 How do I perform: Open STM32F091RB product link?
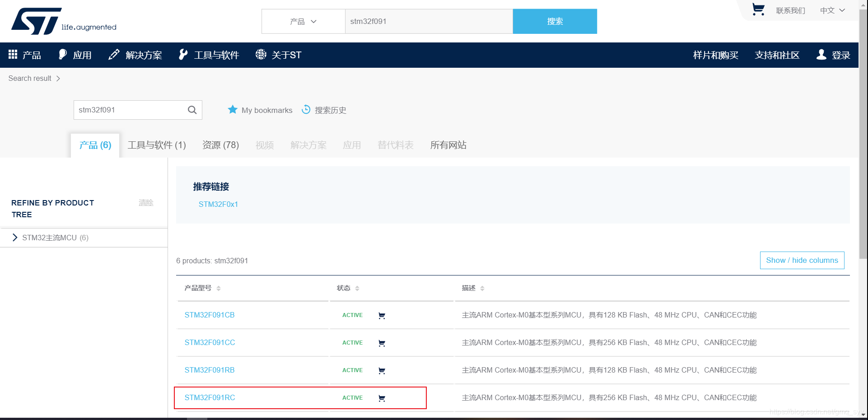(x=210, y=370)
